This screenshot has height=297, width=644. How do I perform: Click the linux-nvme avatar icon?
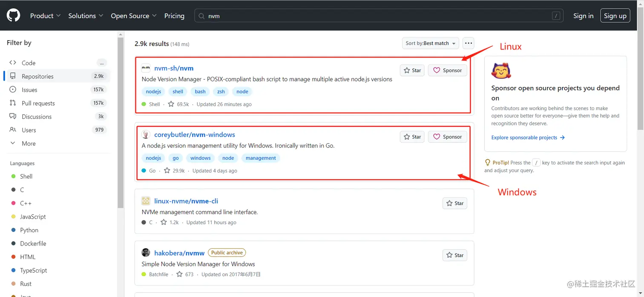146,201
